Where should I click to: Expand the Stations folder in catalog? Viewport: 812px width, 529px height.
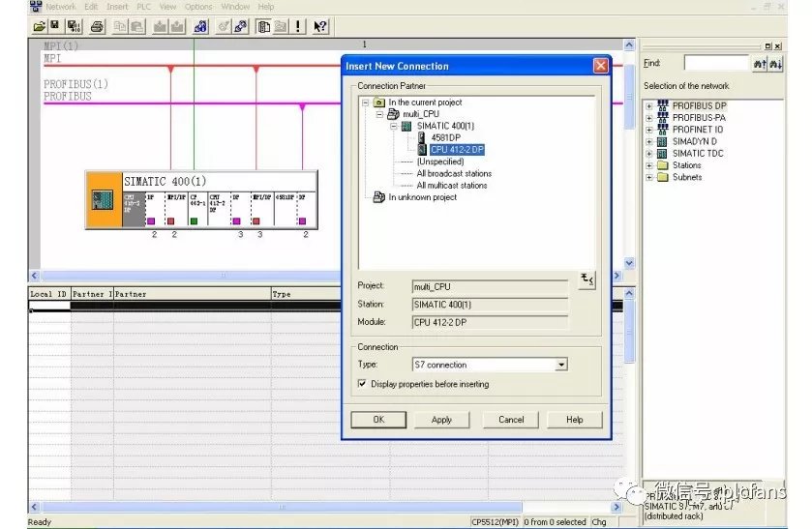pos(648,165)
